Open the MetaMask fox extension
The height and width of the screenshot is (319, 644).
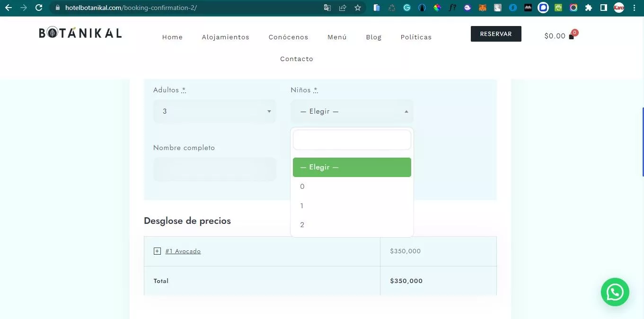click(x=482, y=8)
